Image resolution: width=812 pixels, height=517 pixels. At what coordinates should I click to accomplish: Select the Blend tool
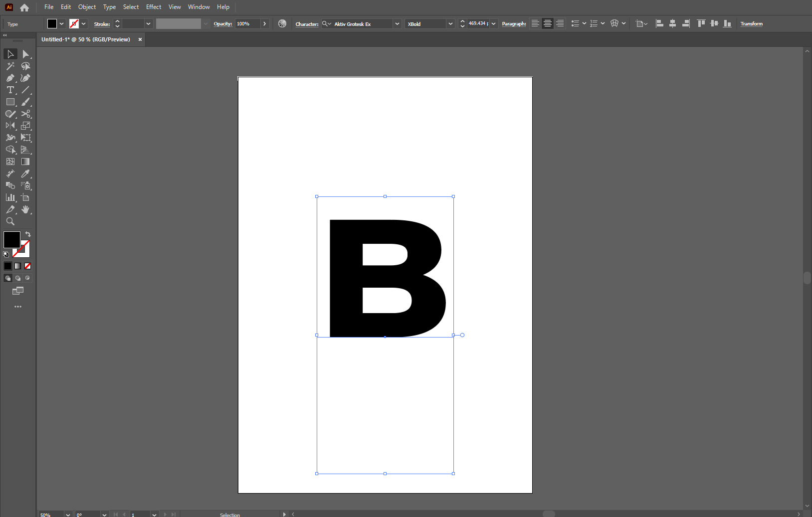10,185
